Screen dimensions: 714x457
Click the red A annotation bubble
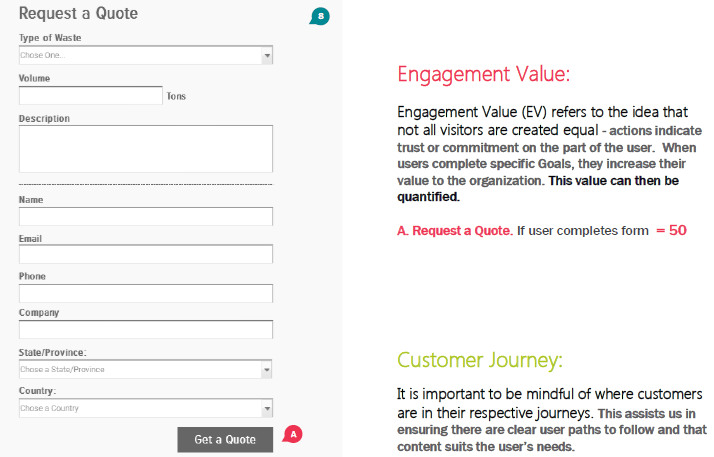coord(292,434)
